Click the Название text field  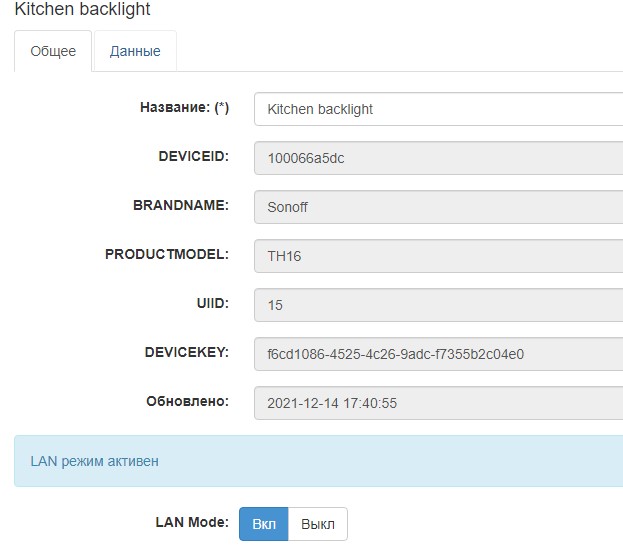438,109
